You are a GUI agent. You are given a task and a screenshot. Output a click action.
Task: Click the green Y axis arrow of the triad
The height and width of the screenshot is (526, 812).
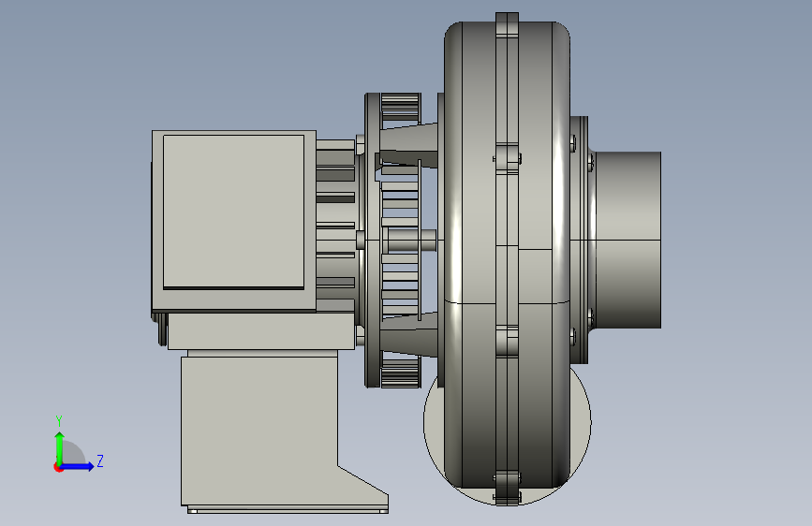(60, 447)
